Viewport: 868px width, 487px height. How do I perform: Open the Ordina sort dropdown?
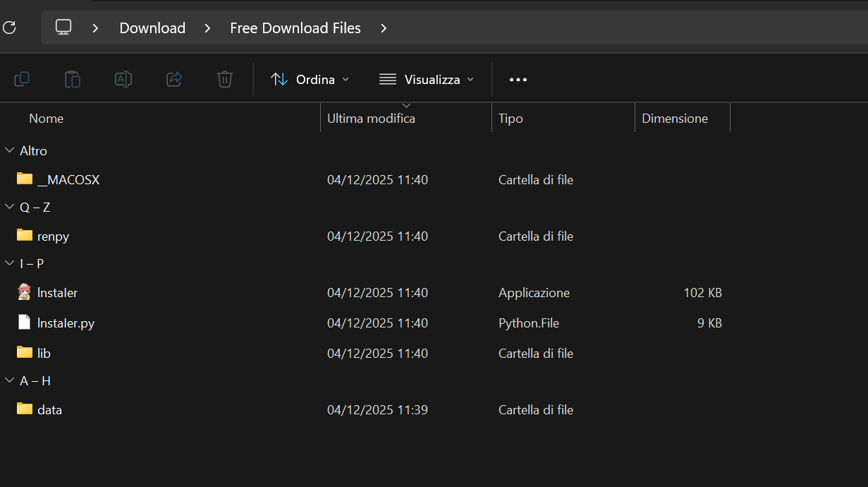click(x=310, y=79)
